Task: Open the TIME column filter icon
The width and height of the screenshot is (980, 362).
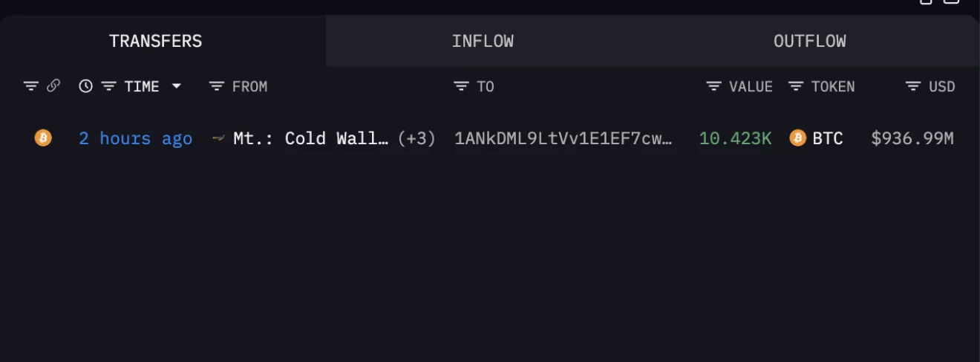Action: coord(108,86)
